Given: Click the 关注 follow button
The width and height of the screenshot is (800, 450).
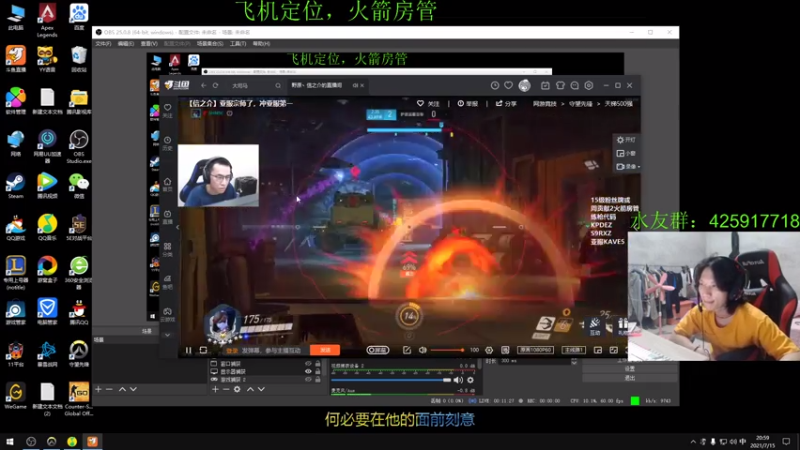Looking at the screenshot, I should (428, 104).
